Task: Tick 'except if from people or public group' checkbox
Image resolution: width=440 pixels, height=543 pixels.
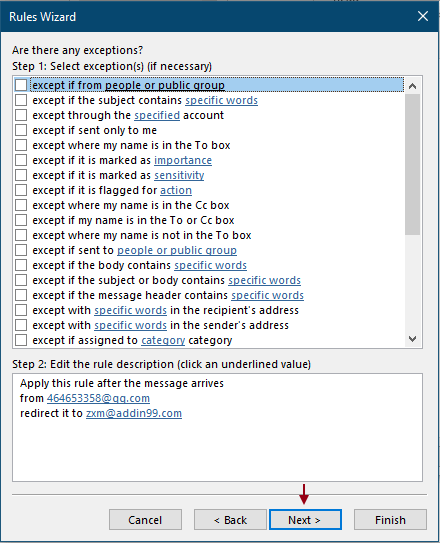Action: click(21, 85)
